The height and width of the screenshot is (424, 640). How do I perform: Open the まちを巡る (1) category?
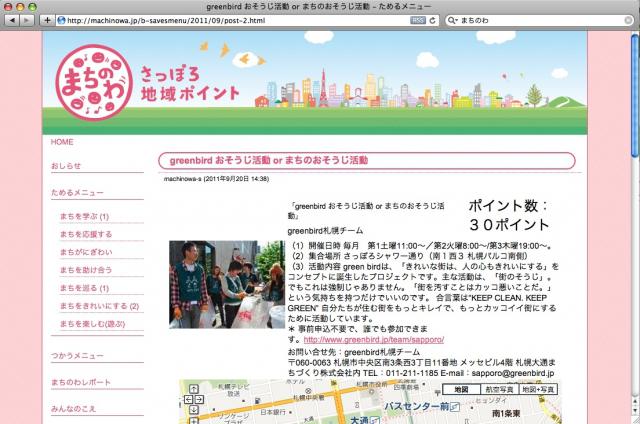point(84,288)
